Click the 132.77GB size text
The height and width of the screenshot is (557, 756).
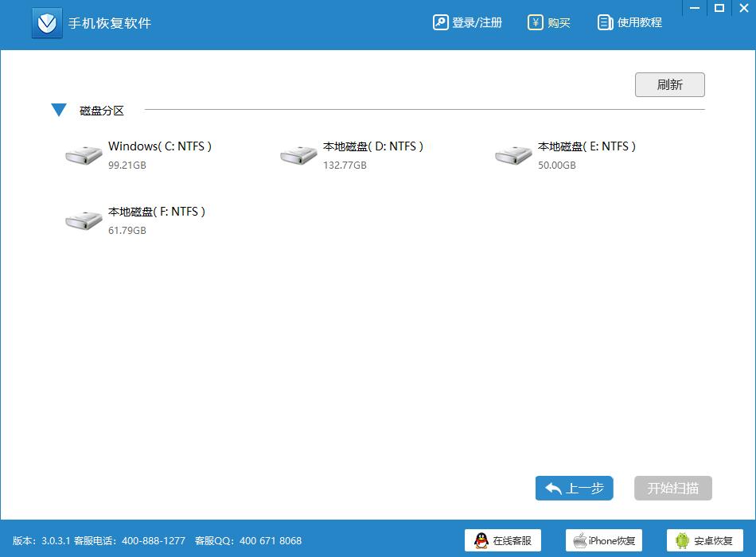pos(345,166)
